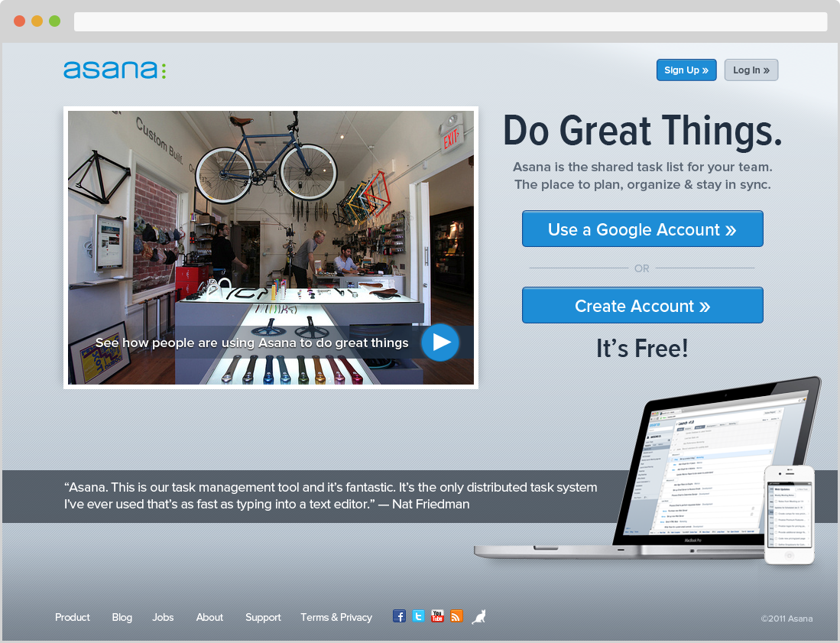Sign up with Use a Google Account
Screen dimensions: 840x643
point(642,229)
